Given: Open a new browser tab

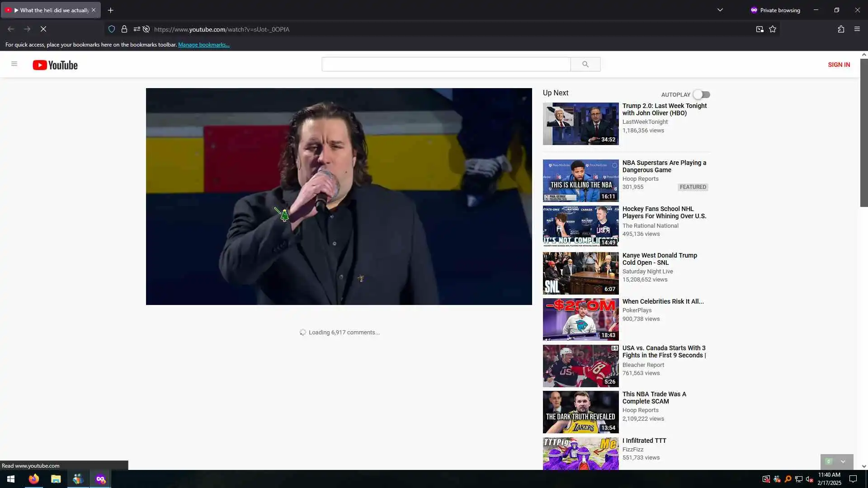Looking at the screenshot, I should (x=110, y=10).
